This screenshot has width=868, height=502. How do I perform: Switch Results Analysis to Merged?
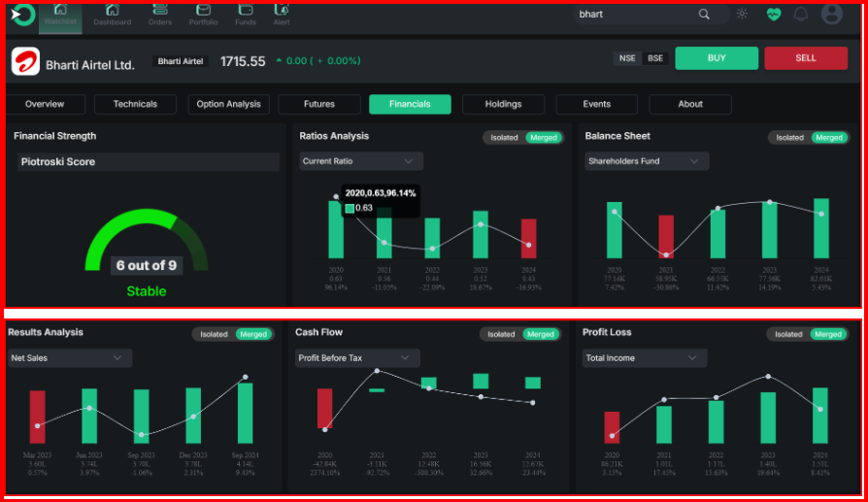(x=253, y=334)
